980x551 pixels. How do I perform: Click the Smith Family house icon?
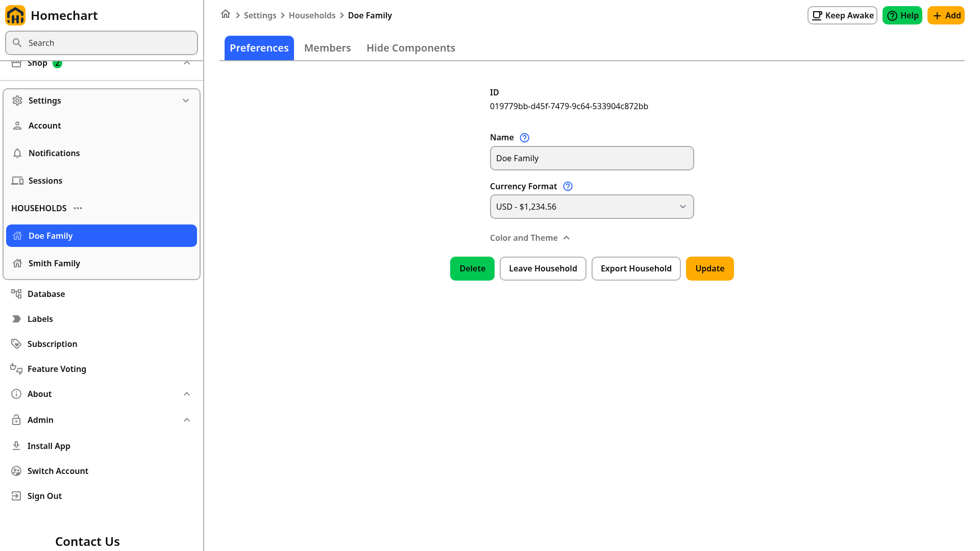[17, 263]
